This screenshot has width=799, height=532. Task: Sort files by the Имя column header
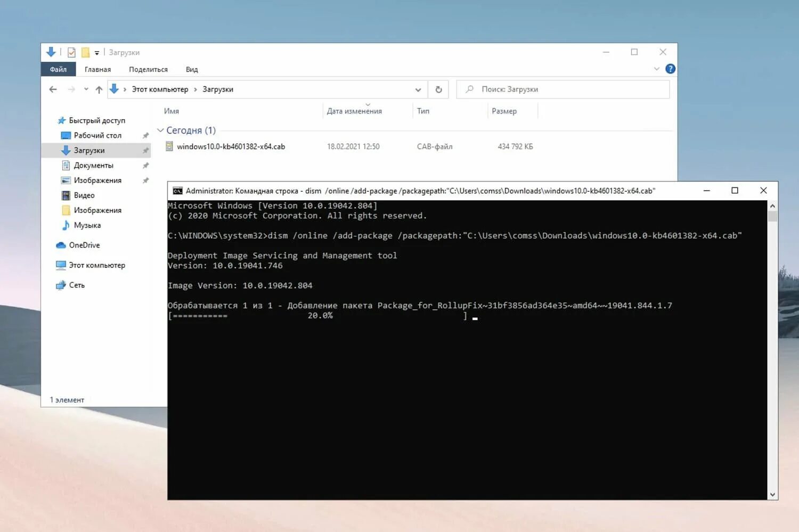(x=172, y=111)
